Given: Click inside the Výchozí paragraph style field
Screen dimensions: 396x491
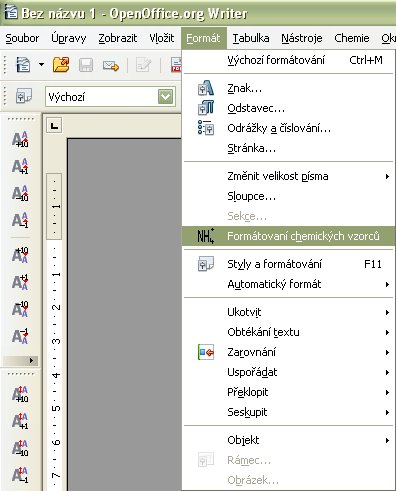Looking at the screenshot, I should [x=101, y=97].
